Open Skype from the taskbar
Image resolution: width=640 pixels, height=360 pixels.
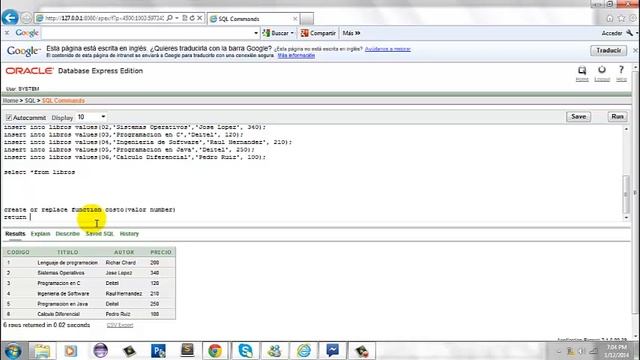point(245,351)
